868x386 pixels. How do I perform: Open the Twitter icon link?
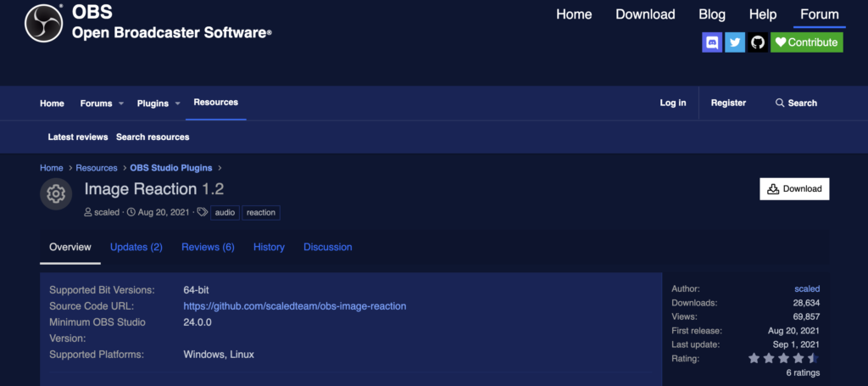[x=735, y=42]
